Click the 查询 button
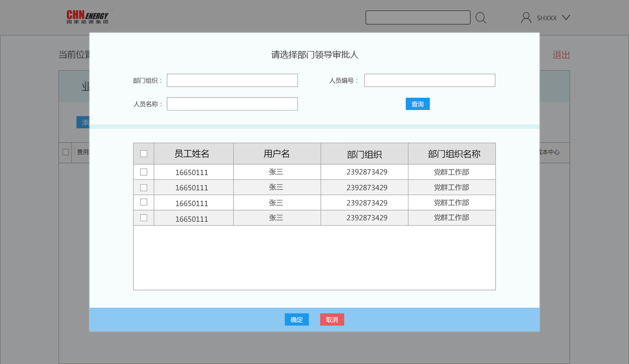 point(418,104)
